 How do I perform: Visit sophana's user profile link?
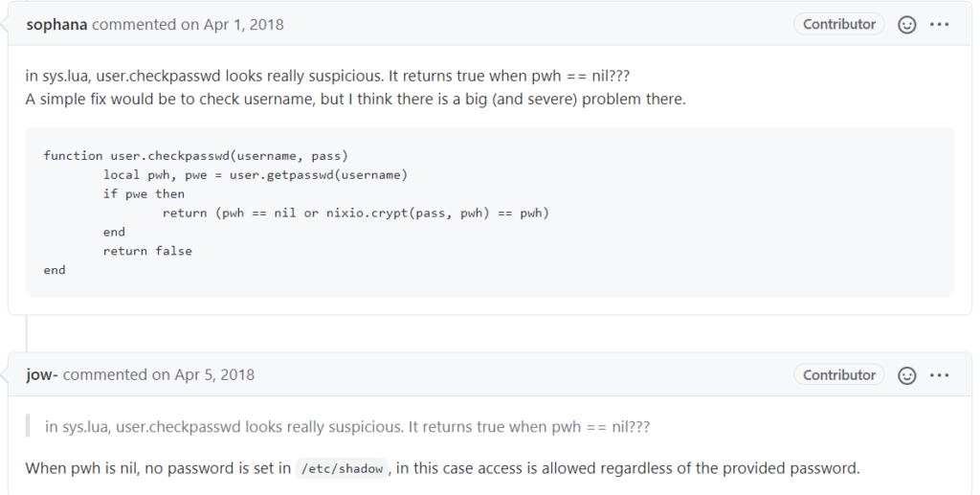tap(56, 24)
